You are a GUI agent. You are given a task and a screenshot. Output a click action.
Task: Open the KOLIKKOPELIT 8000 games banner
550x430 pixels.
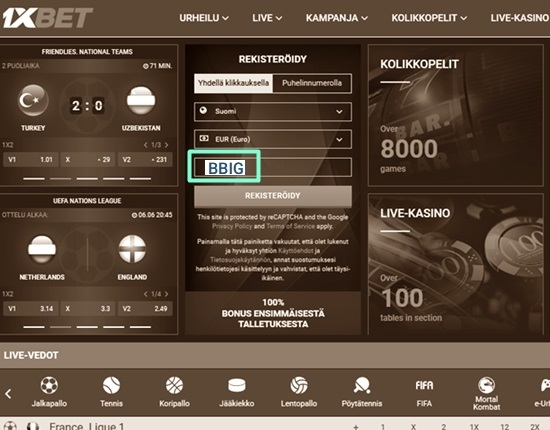click(x=455, y=115)
